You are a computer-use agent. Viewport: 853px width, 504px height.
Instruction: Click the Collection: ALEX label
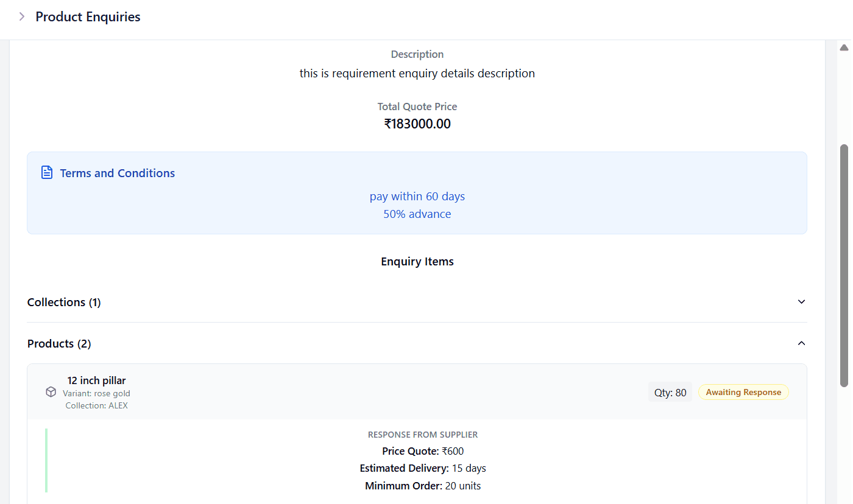[x=96, y=405]
